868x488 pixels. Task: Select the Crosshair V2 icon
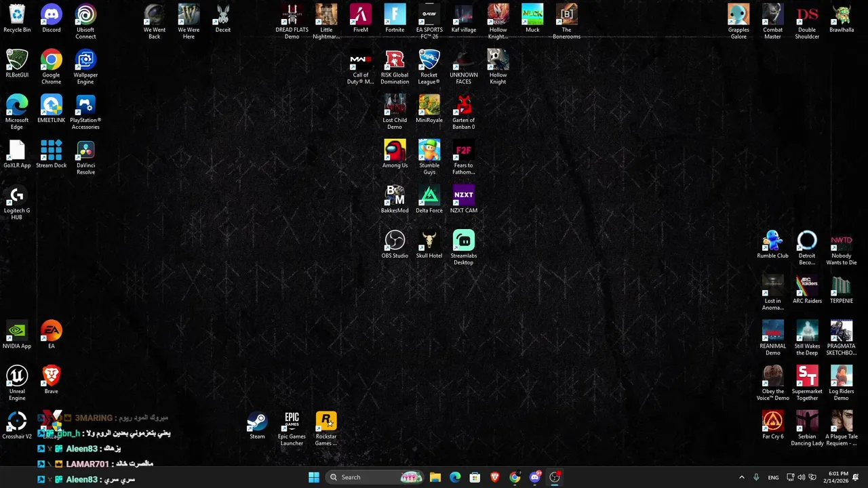(x=17, y=425)
